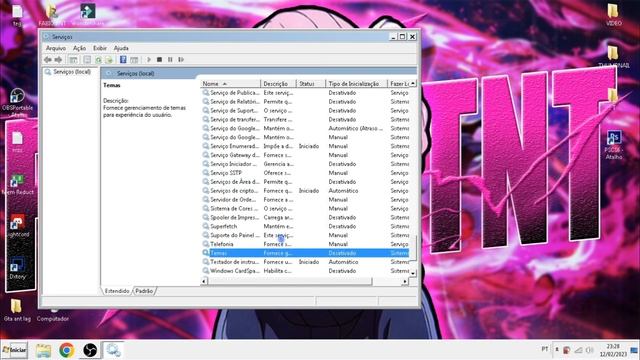The image size is (640, 360).
Task: Click the list's vertical scrollbar up arrow
Action: pos(413,84)
